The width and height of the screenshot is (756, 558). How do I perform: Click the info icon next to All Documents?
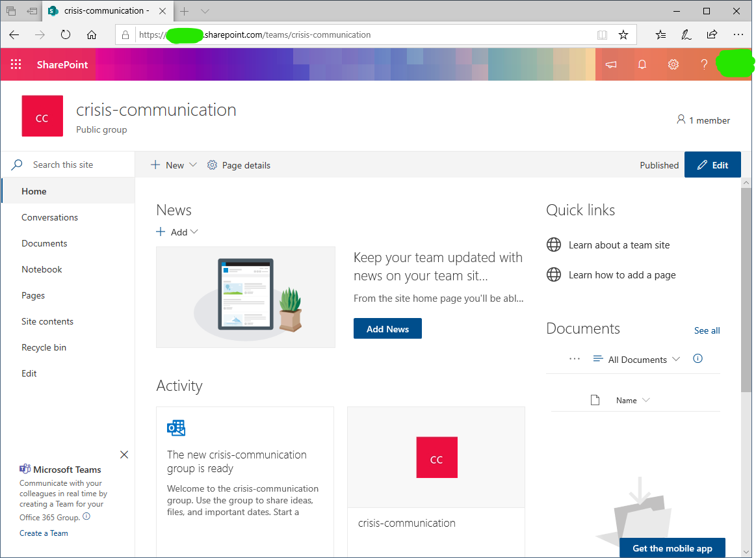click(x=697, y=358)
